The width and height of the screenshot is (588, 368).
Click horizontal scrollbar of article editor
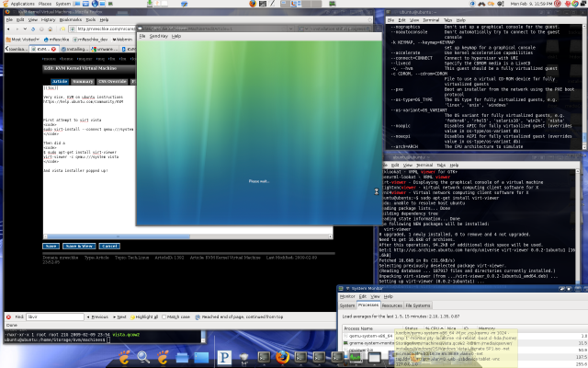pyautogui.click(x=187, y=236)
